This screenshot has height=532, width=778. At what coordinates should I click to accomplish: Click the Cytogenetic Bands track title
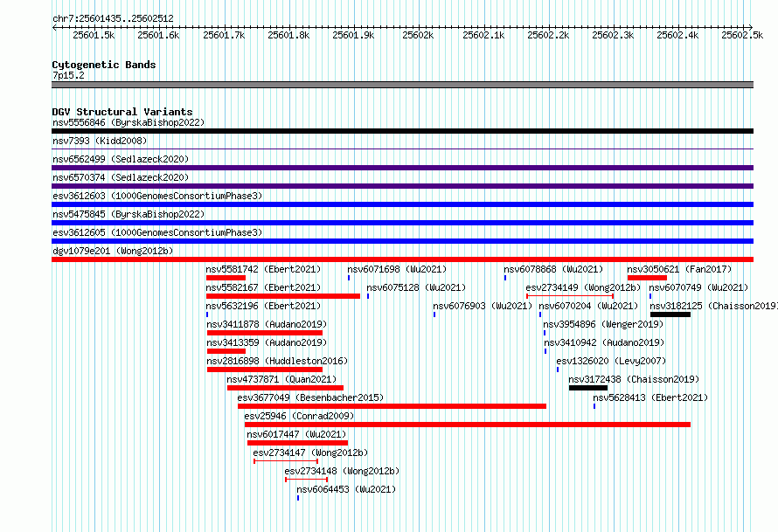point(104,65)
